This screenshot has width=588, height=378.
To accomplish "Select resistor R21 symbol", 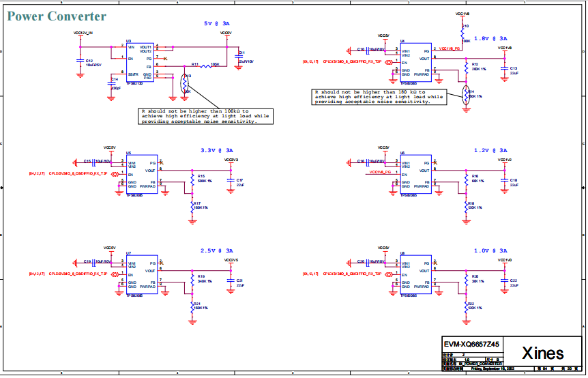I will click(192, 308).
